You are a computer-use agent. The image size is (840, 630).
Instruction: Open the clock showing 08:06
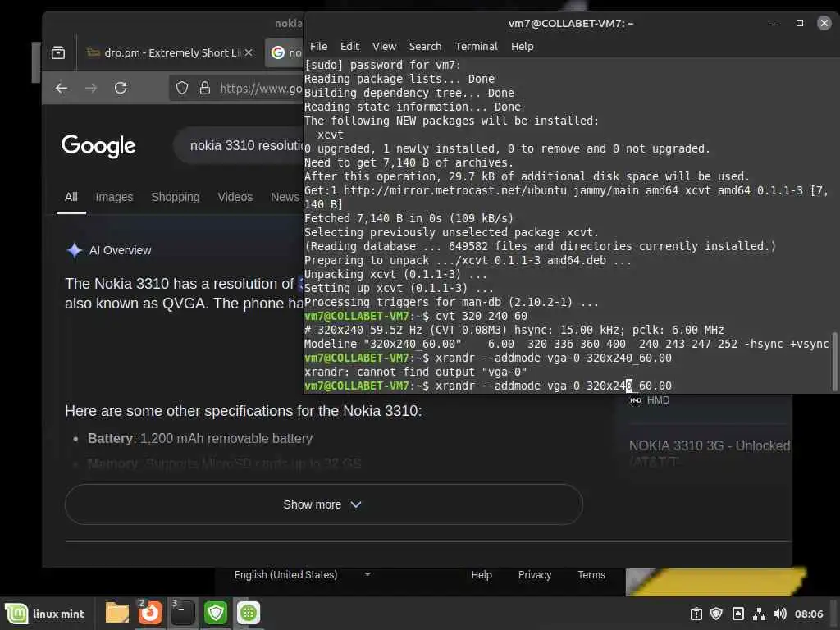(x=808, y=614)
